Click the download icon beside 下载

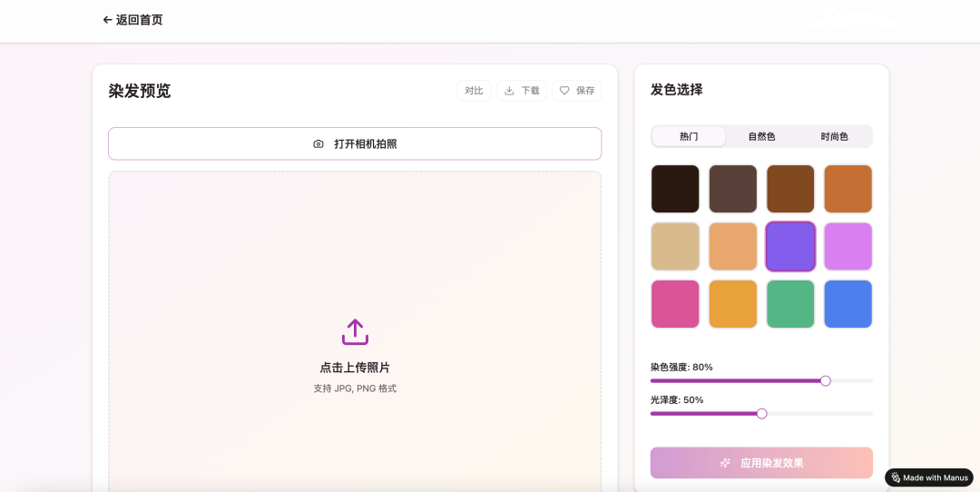click(x=509, y=91)
